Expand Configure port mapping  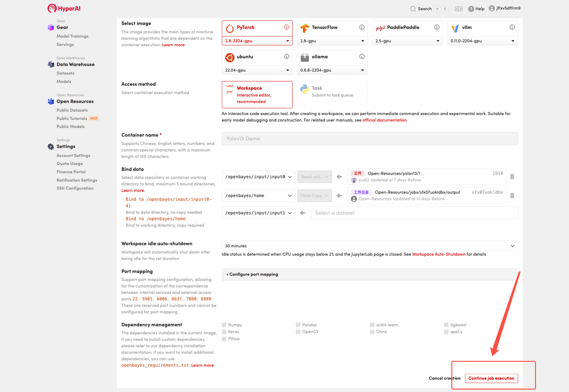[370, 274]
